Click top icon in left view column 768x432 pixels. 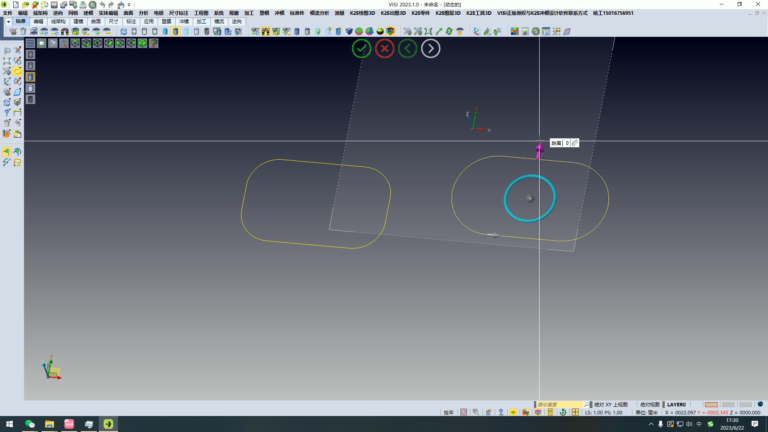coord(30,54)
